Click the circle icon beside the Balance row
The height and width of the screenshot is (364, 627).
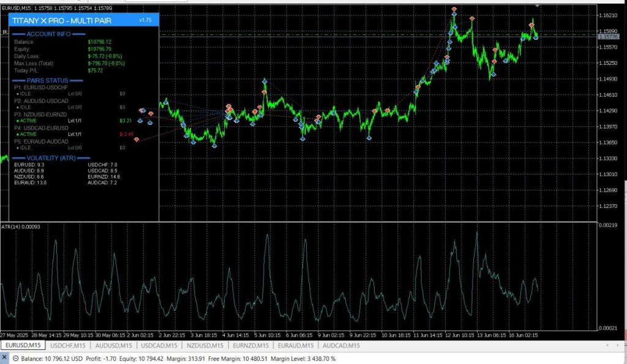coord(15,358)
